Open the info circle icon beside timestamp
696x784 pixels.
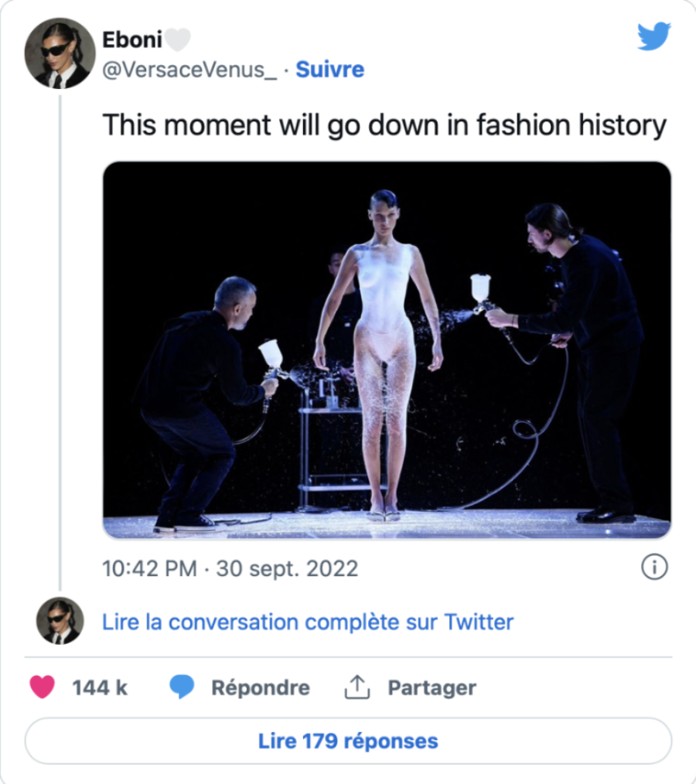(654, 568)
